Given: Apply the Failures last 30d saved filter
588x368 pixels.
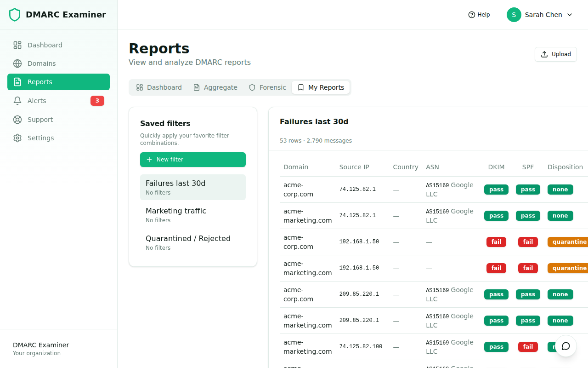Looking at the screenshot, I should pyautogui.click(x=193, y=187).
